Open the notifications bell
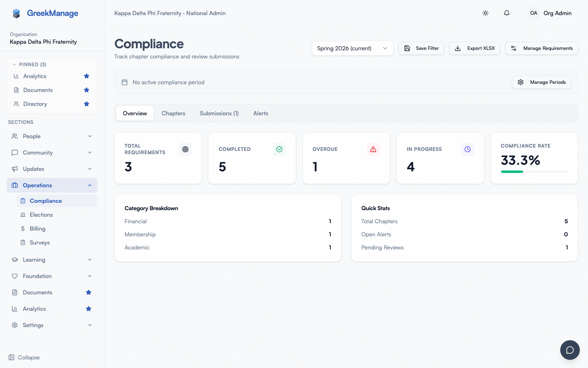 pyautogui.click(x=507, y=13)
